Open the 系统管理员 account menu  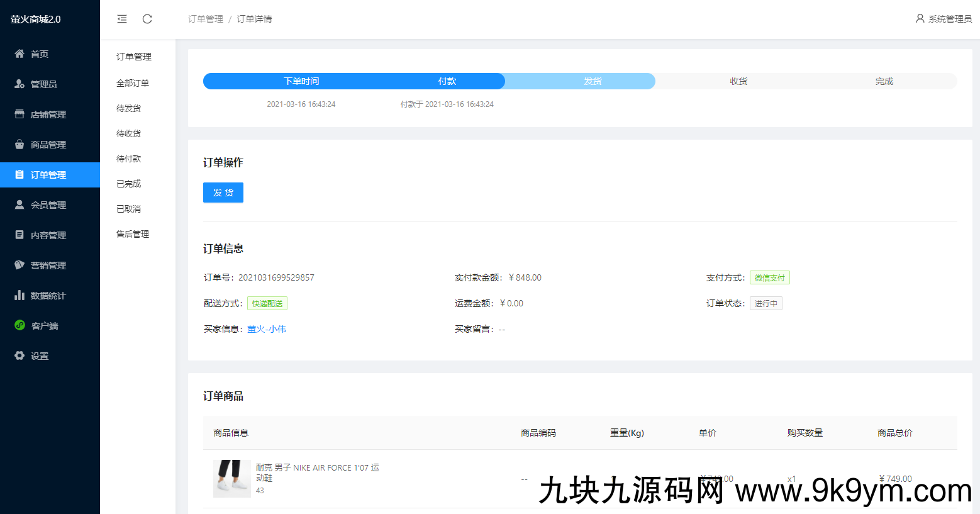coord(944,19)
